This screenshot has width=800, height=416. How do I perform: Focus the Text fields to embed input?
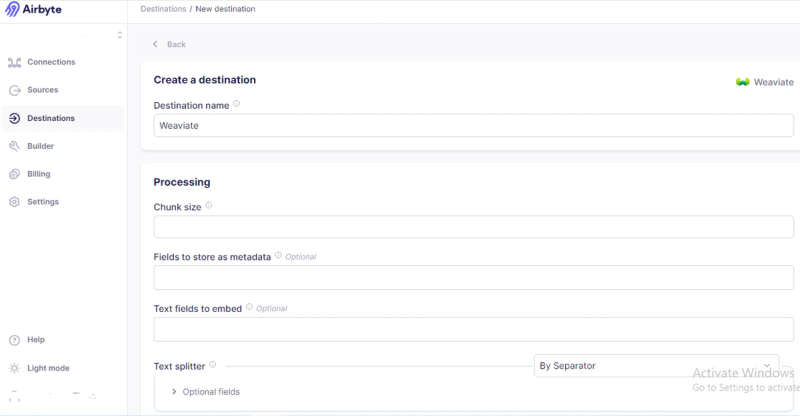coord(473,329)
